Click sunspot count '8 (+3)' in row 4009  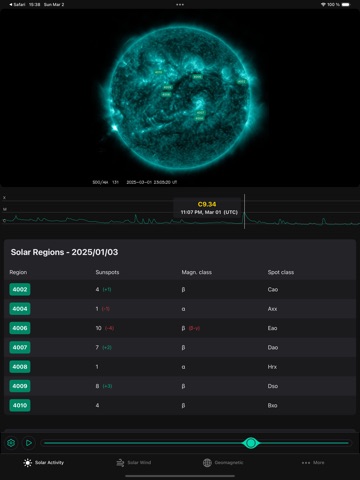coord(104,386)
